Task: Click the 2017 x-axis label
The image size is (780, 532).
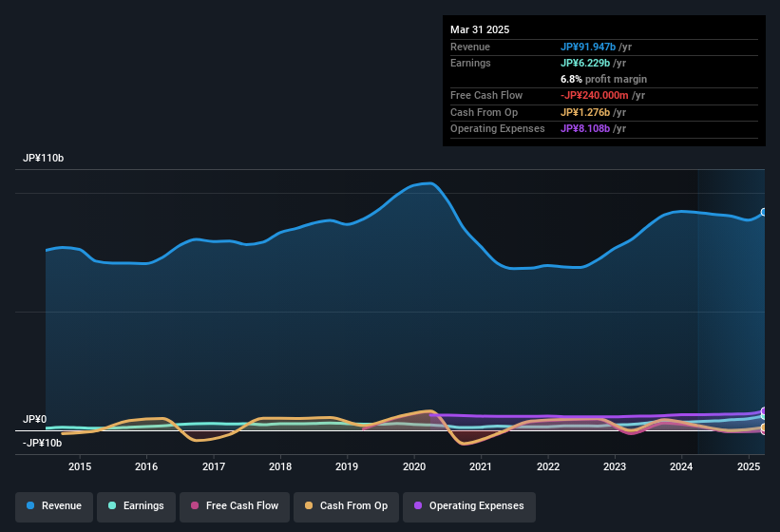Action: pyautogui.click(x=214, y=466)
